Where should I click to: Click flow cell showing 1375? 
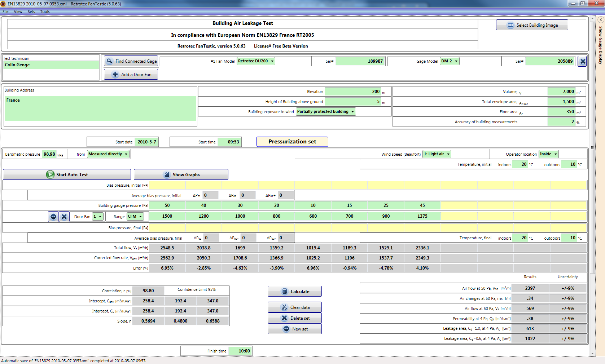[x=422, y=216]
